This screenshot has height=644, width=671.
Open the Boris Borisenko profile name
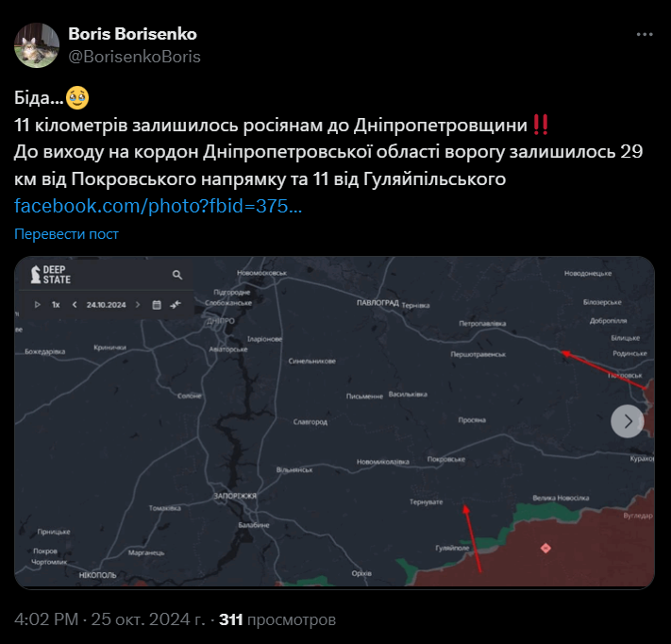pyautogui.click(x=133, y=34)
